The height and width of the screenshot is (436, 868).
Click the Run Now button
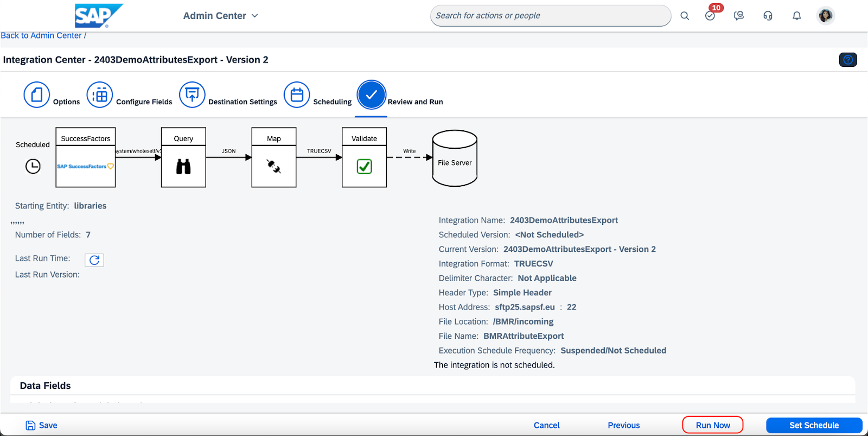tap(713, 425)
